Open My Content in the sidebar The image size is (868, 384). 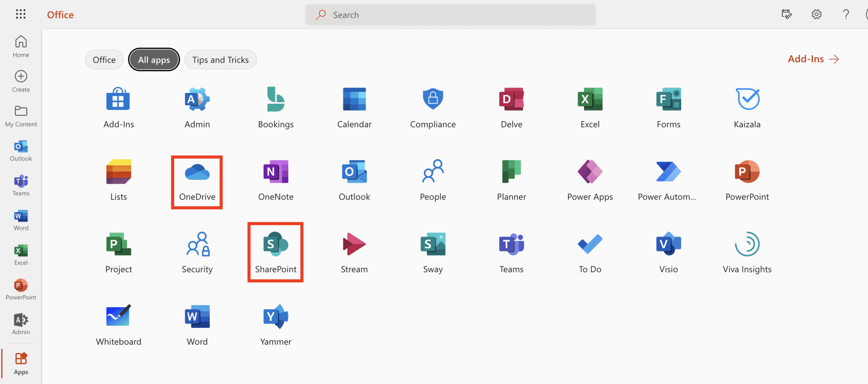pyautogui.click(x=20, y=115)
